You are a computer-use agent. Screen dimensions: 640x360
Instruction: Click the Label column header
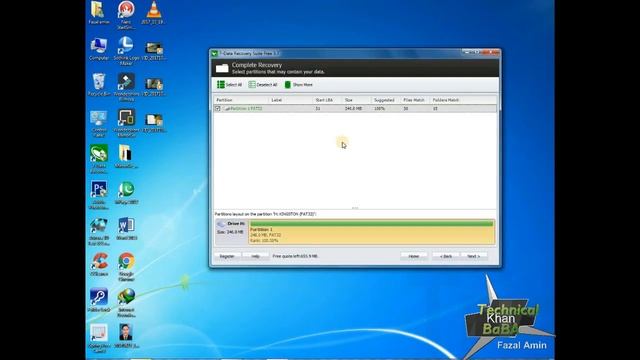tap(290, 100)
